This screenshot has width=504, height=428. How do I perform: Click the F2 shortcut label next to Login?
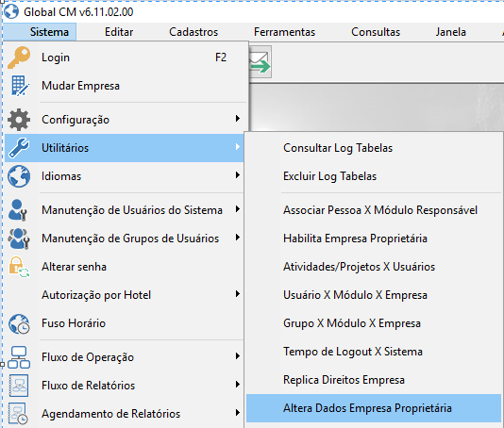(x=221, y=58)
